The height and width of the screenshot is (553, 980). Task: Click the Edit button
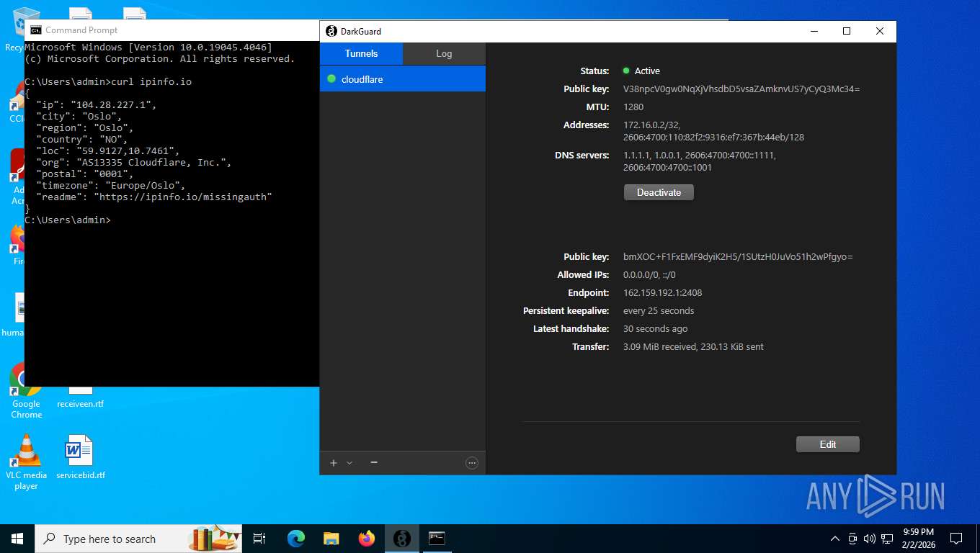828,444
